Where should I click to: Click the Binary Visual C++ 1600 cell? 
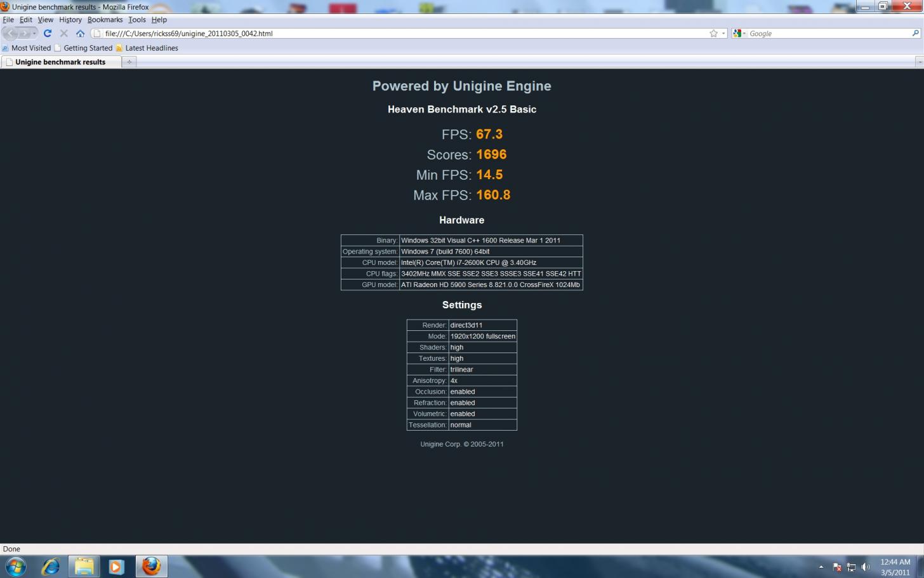coord(491,240)
